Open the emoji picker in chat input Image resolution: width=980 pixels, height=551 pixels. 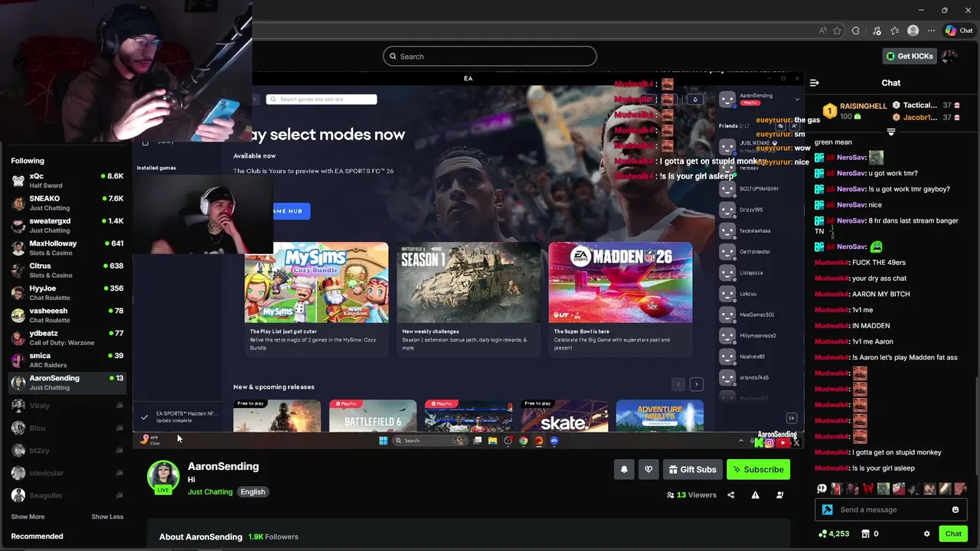pyautogui.click(x=955, y=510)
